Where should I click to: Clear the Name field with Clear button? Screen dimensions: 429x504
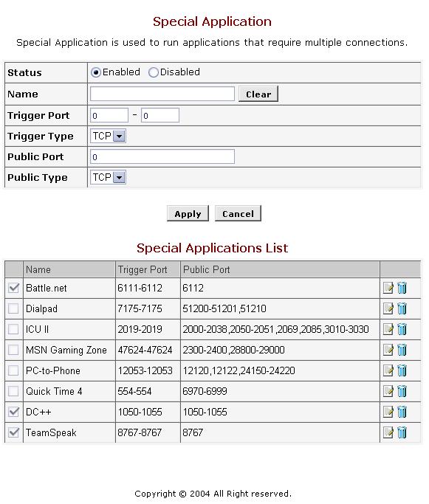[258, 94]
